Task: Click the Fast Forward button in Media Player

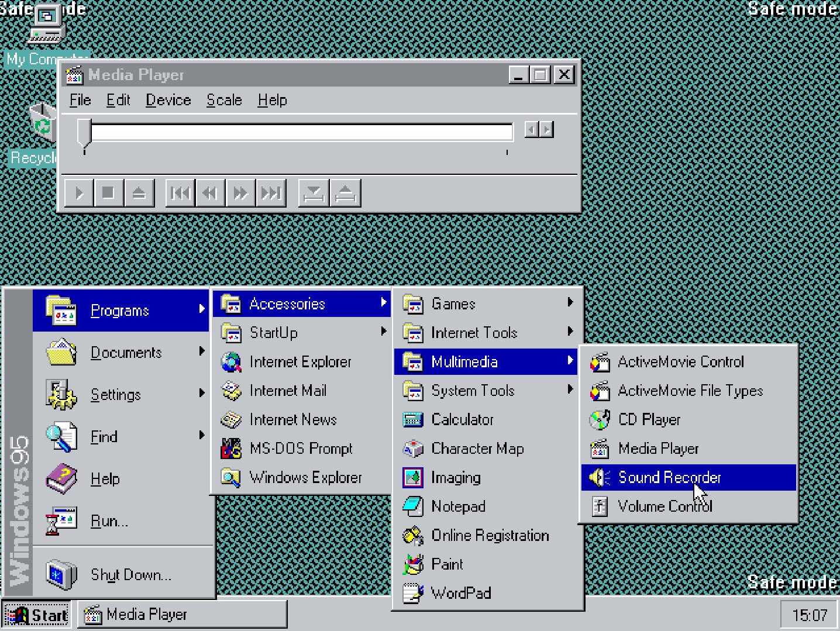Action: (x=240, y=193)
